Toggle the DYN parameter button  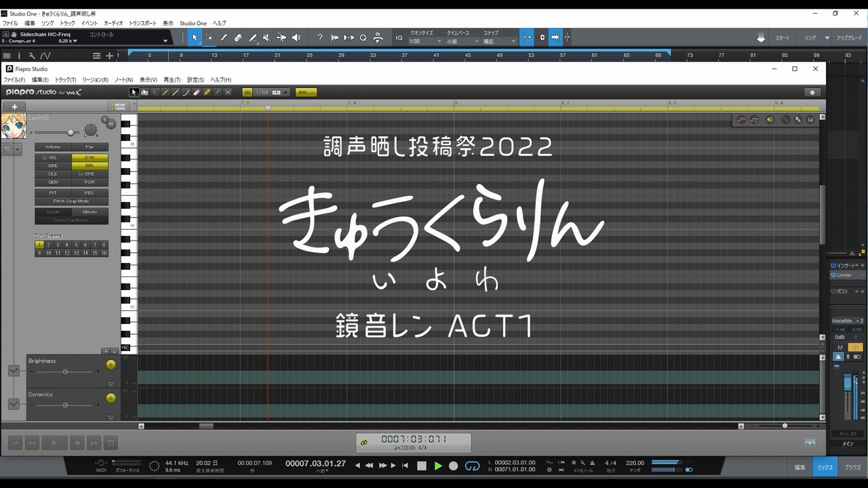click(90, 157)
